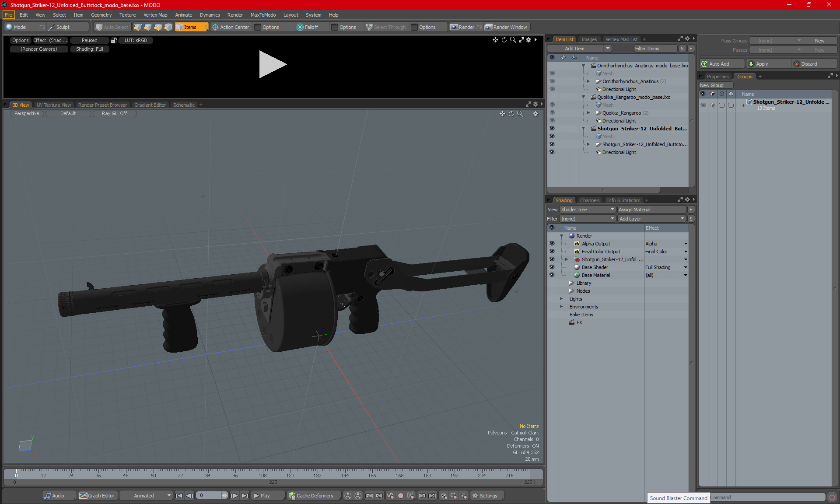Open the Add Item dropdown
The width and height of the screenshot is (840, 504).
[608, 49]
